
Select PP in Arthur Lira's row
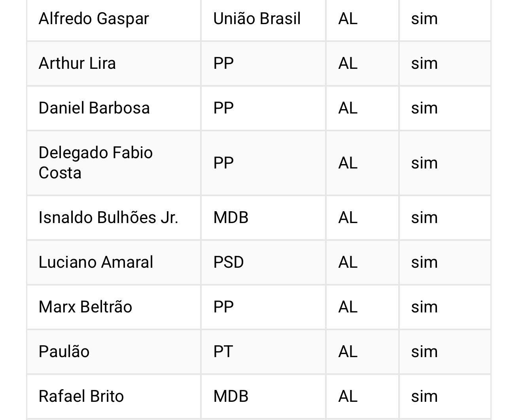tap(223, 63)
